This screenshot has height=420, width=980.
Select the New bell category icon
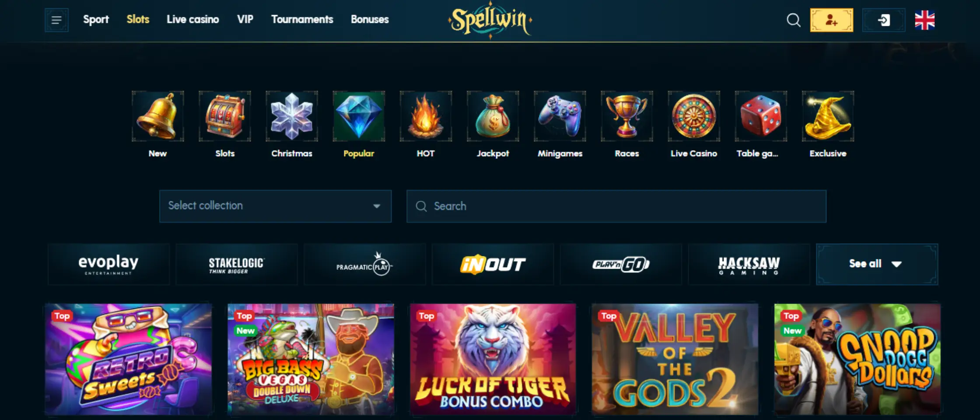pos(157,116)
